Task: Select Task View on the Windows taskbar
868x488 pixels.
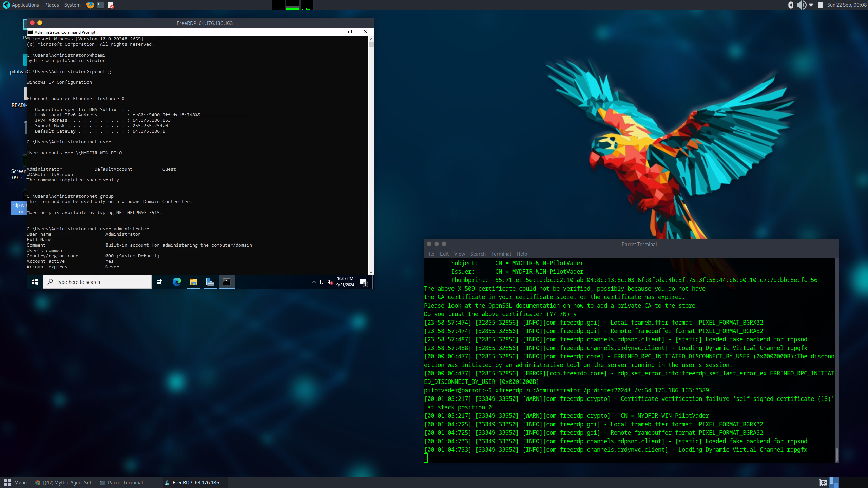Action: click(x=159, y=282)
